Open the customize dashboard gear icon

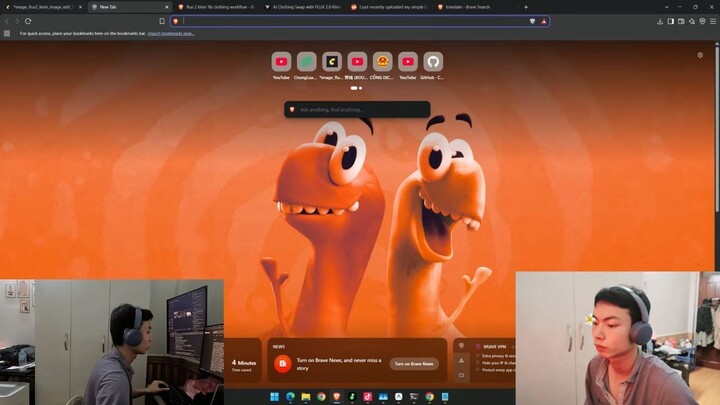pyautogui.click(x=700, y=55)
